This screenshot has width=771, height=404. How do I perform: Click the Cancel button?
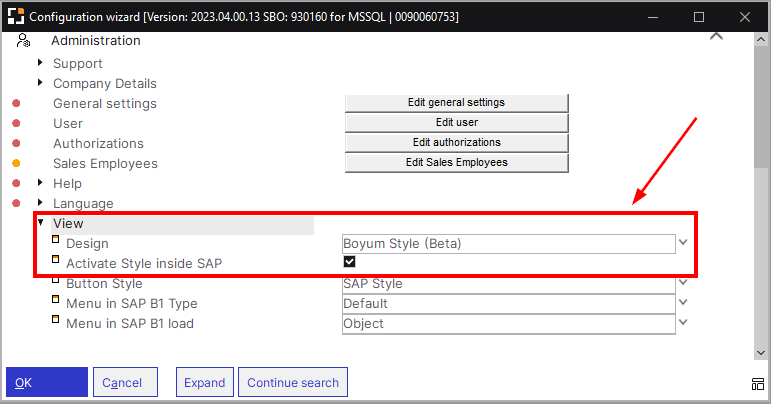coord(125,382)
